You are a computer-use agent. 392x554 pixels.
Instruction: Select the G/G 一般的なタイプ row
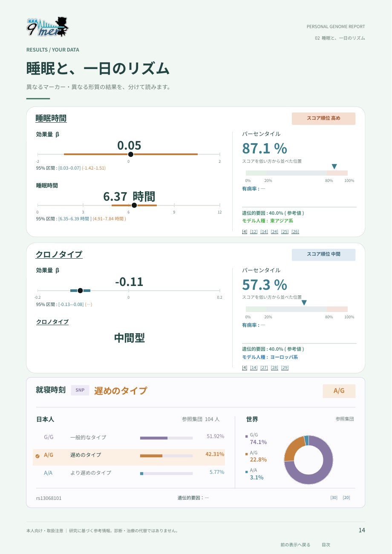[129, 437]
